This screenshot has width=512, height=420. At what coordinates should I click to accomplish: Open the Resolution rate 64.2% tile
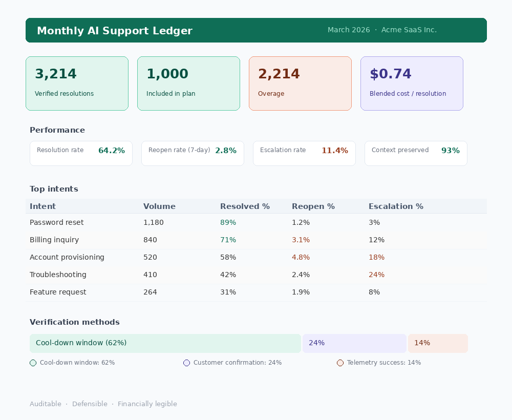point(81,153)
